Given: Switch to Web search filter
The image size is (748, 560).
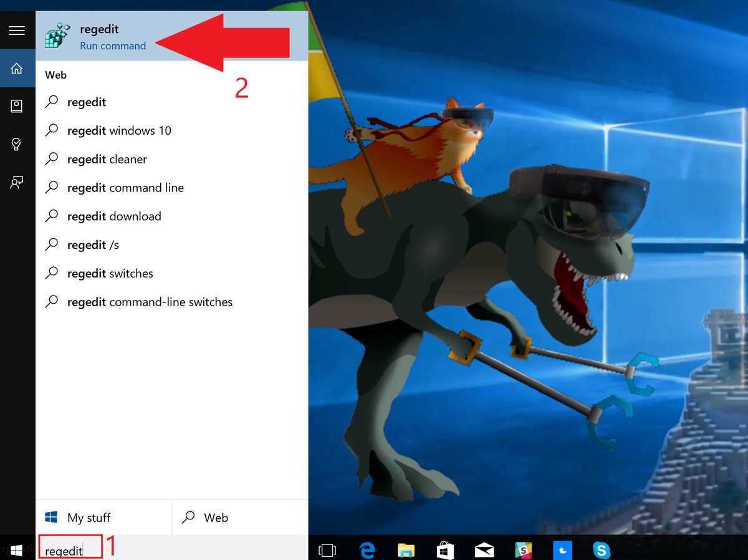Looking at the screenshot, I should [240, 518].
